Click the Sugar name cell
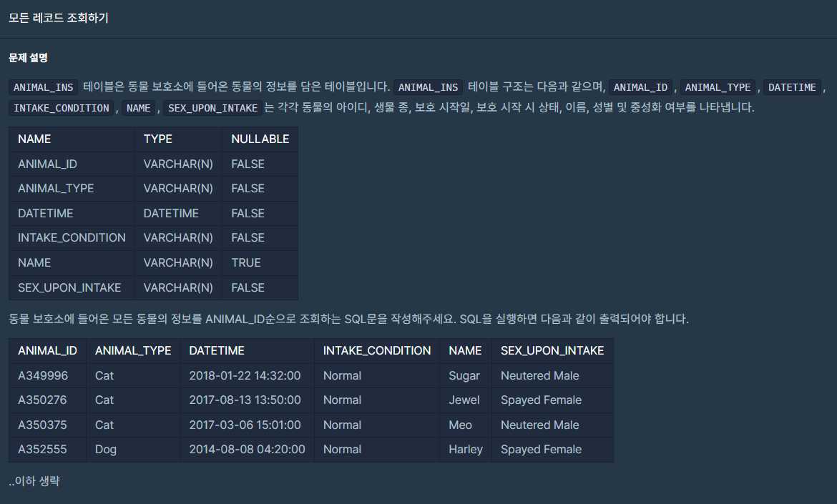837x504 pixels. (464, 375)
